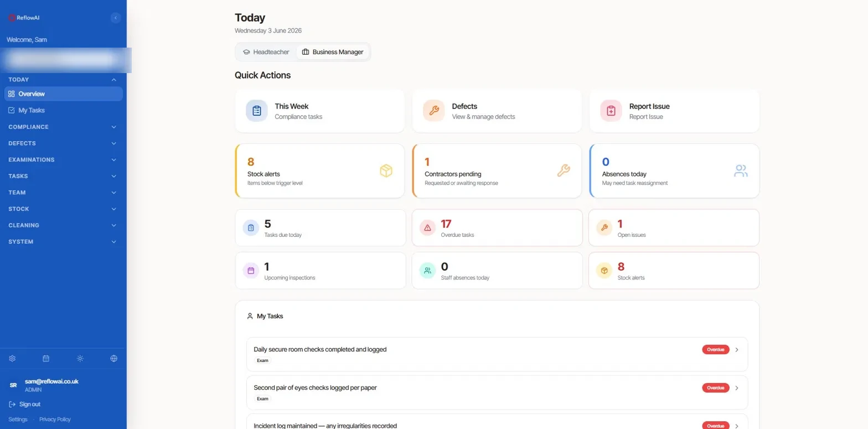Expand the TASKS sidebar section

[x=63, y=176]
